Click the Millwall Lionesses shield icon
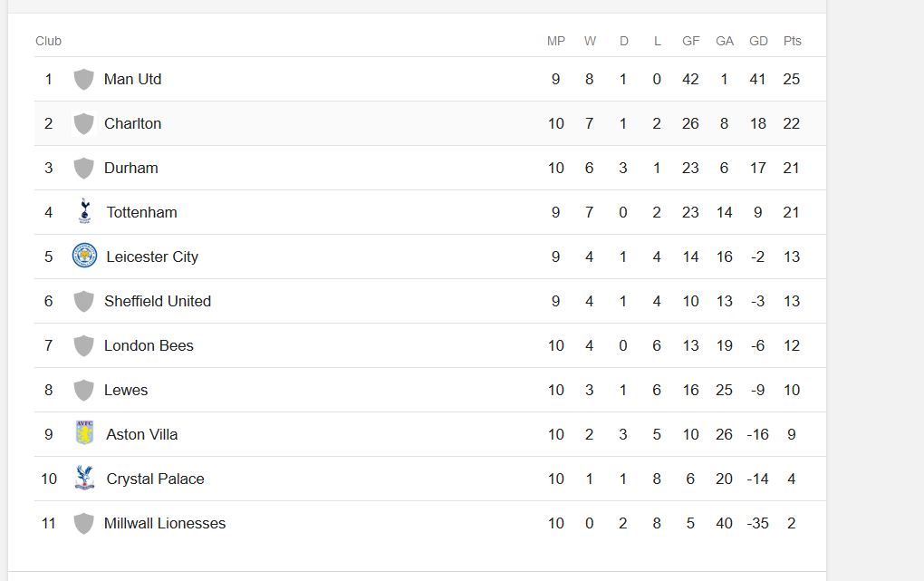The image size is (924, 581). (83, 523)
